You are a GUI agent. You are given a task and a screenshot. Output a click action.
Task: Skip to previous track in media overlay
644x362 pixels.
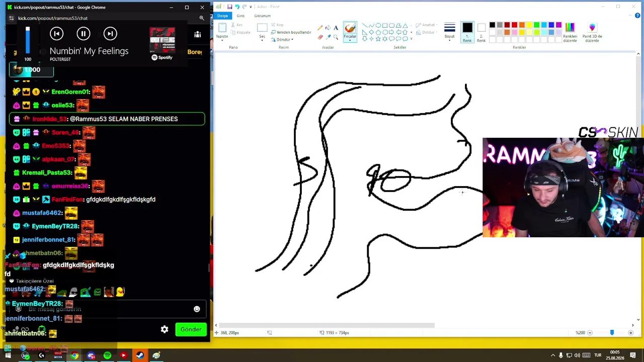56,34
